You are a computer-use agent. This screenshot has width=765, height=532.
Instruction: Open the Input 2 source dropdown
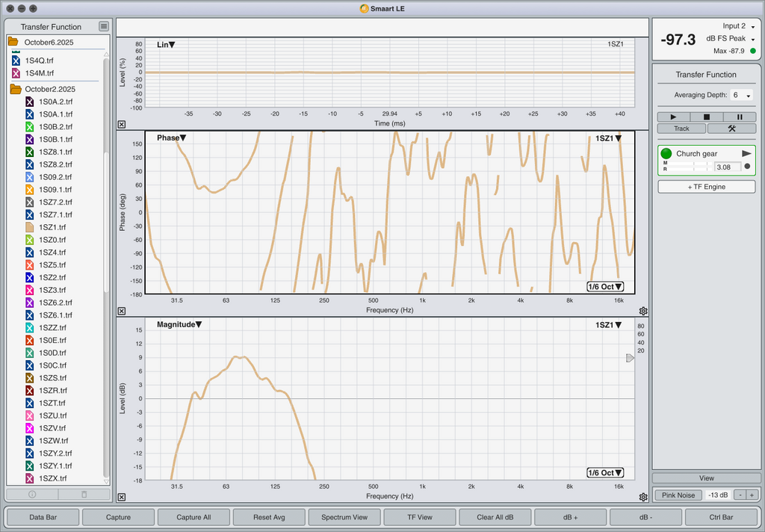coord(739,26)
